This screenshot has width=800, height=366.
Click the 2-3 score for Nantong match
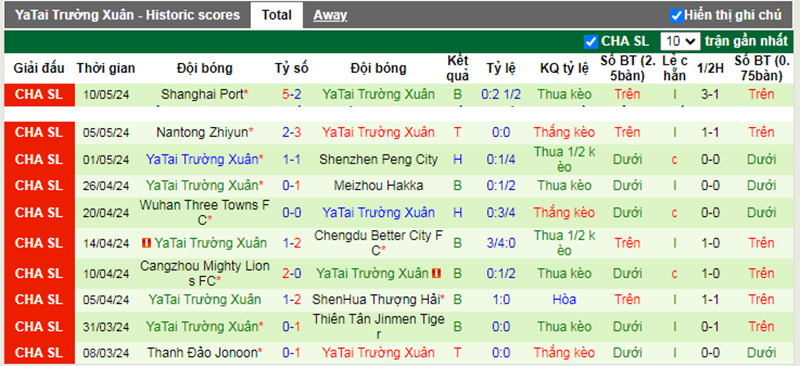(x=291, y=133)
